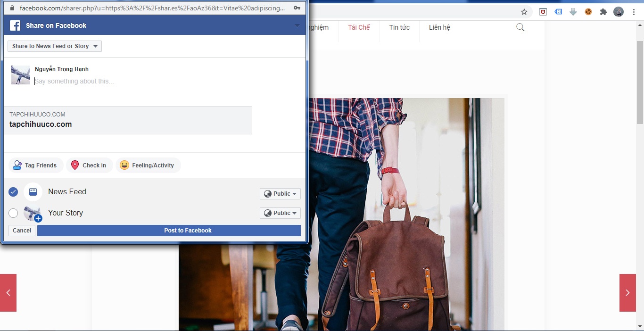Uncheck the News Feed checkbox
Screen dimensions: 644x331
click(13, 192)
